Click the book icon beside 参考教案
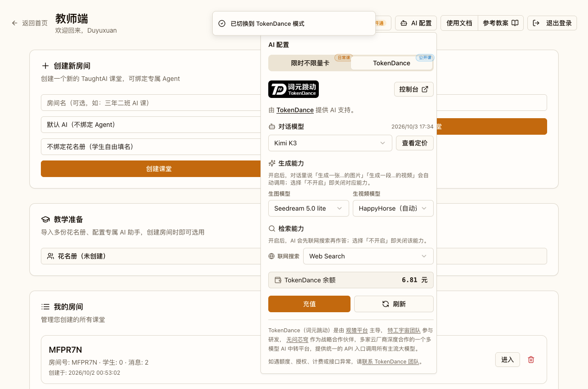The width and height of the screenshot is (588, 389). click(x=515, y=23)
